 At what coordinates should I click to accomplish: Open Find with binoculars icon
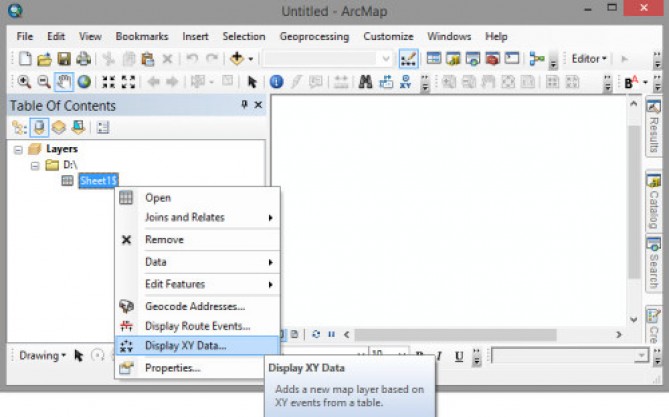tap(365, 82)
